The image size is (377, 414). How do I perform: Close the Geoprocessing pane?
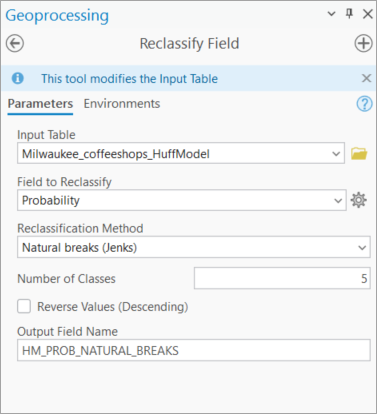(x=368, y=14)
